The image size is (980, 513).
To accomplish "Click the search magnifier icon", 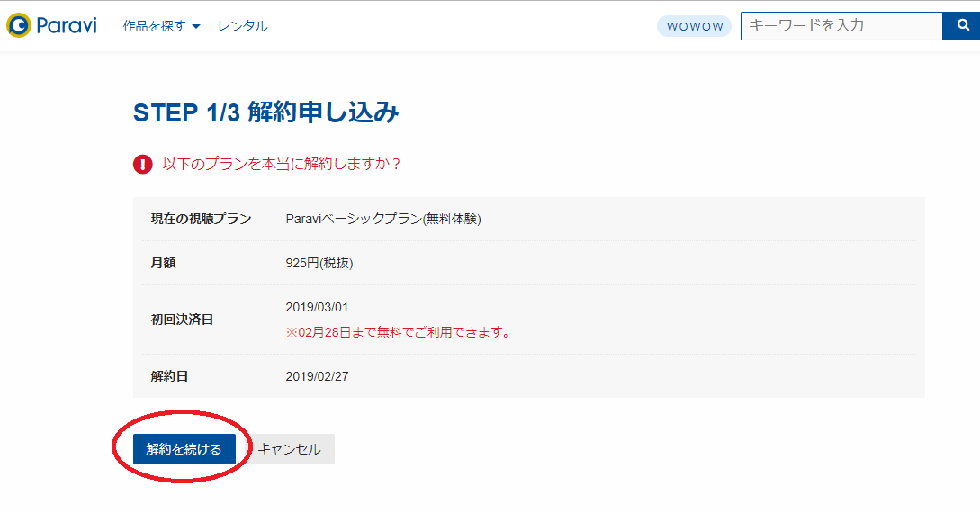I will [962, 25].
